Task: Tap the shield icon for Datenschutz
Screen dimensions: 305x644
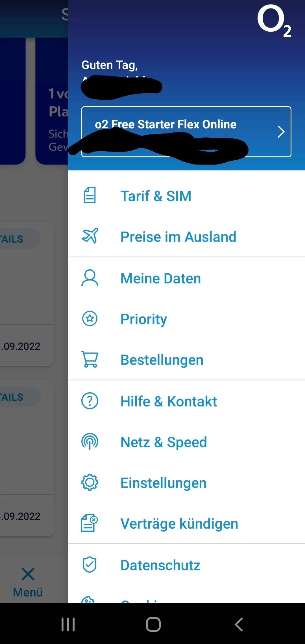Action: click(90, 565)
